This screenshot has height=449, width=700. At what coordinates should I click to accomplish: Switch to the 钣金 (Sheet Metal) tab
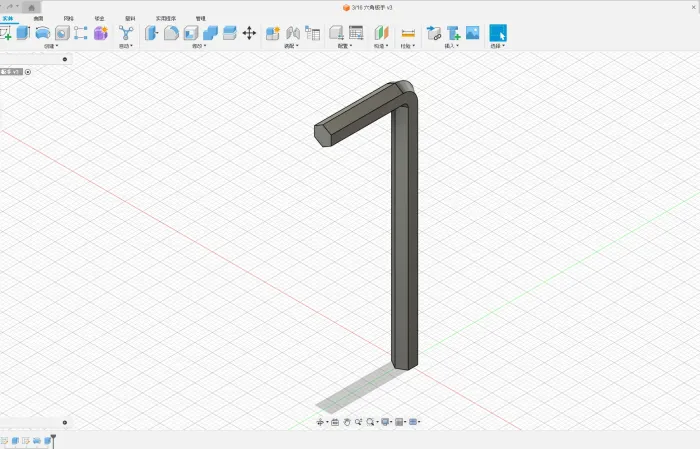coord(99,18)
